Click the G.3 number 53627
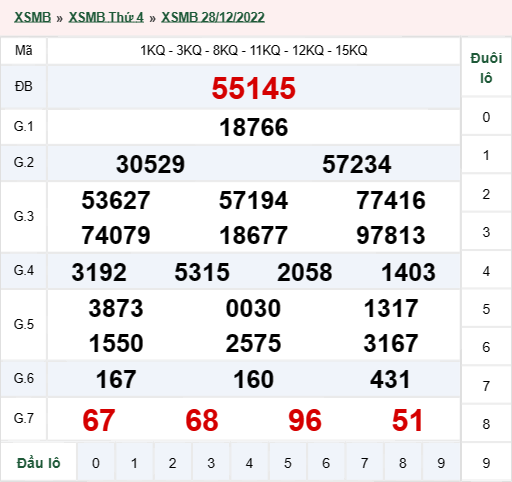512x482 pixels. point(116,200)
